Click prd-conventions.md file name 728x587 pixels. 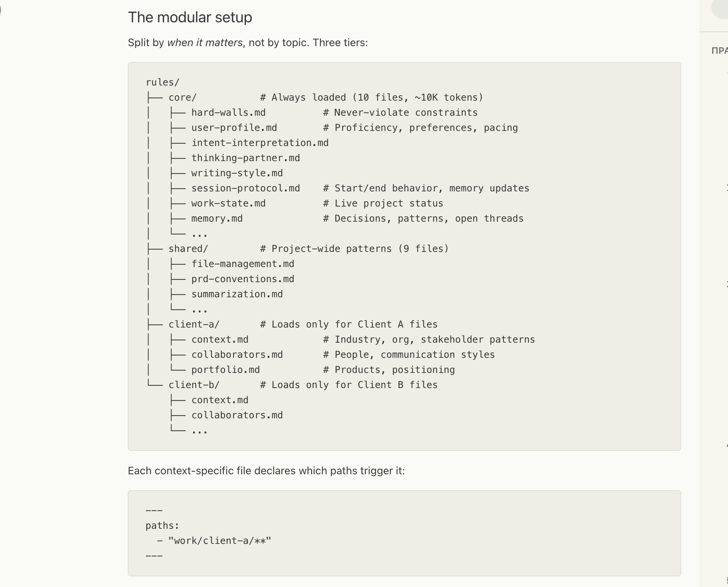(243, 279)
